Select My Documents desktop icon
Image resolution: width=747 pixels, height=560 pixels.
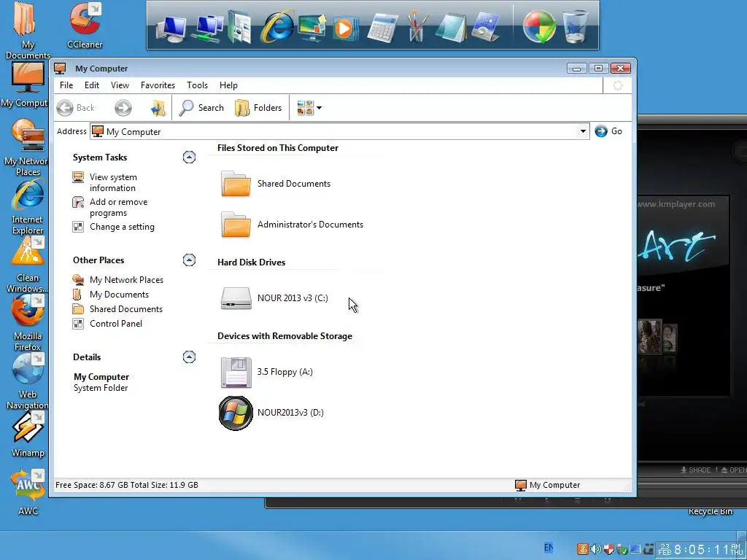[27, 31]
